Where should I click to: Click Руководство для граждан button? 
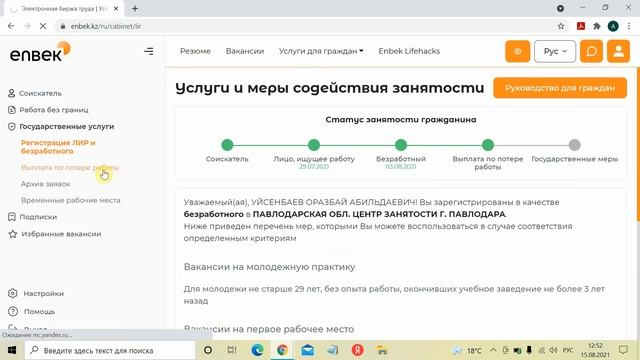point(560,88)
